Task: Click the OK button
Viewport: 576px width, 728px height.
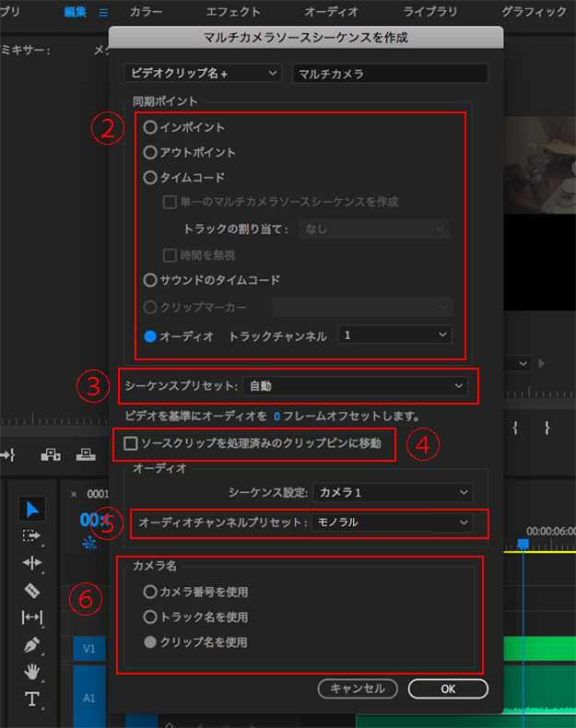Action: tap(447, 688)
